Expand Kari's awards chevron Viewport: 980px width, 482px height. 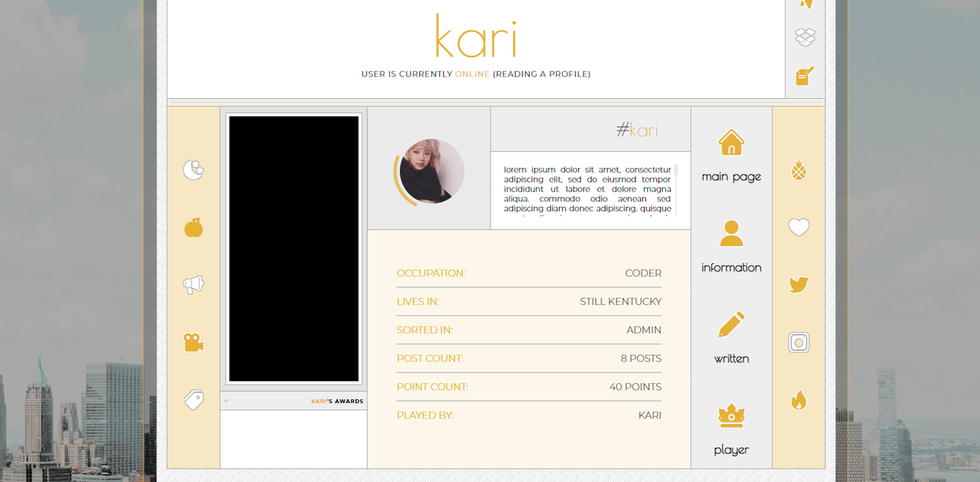coord(227,401)
